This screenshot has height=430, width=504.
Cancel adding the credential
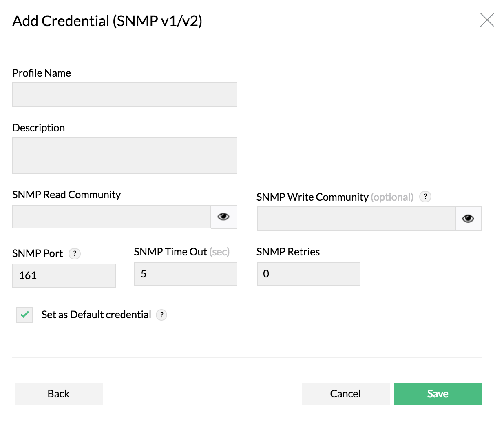tap(345, 394)
